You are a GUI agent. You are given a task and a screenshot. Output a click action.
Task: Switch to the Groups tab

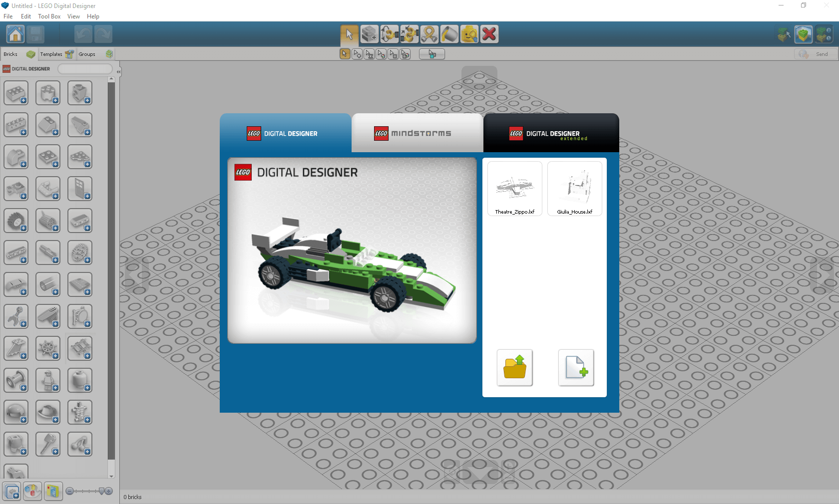[95, 54]
